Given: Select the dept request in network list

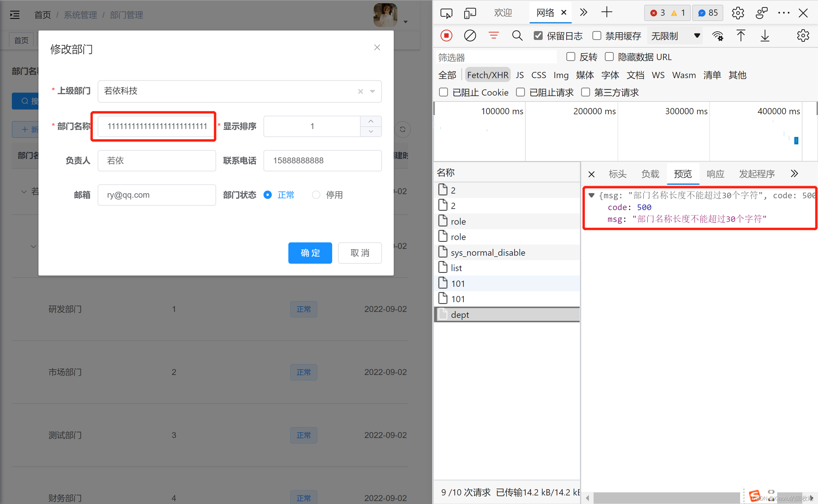Looking at the screenshot, I should click(x=459, y=314).
